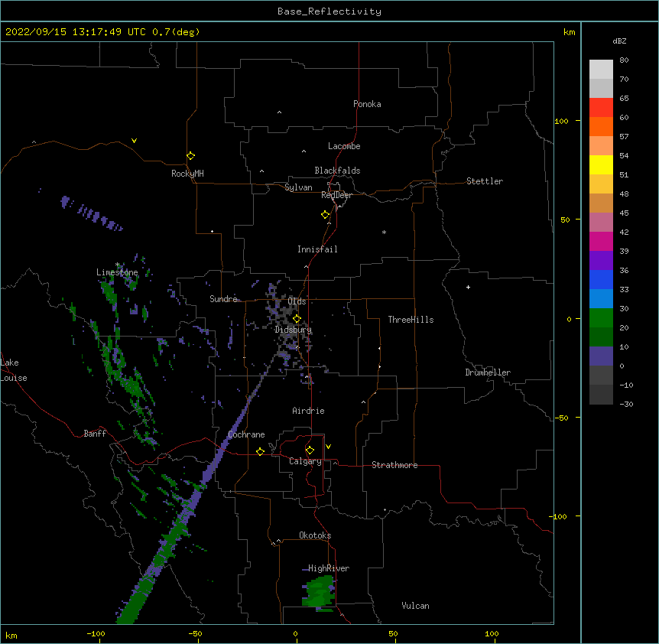659x644 pixels.
Task: Click the HighRiver city label
Action: tap(329, 568)
